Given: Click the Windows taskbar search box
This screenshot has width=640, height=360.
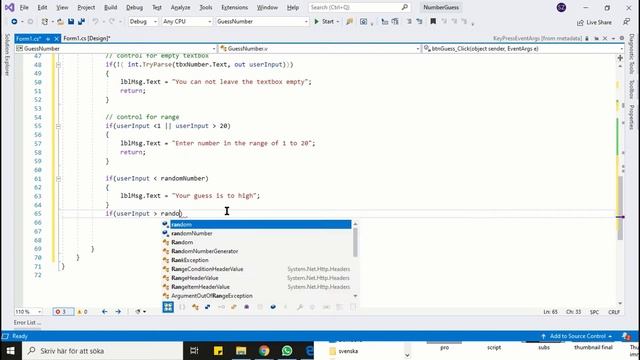Looking at the screenshot, I should pos(102,351).
